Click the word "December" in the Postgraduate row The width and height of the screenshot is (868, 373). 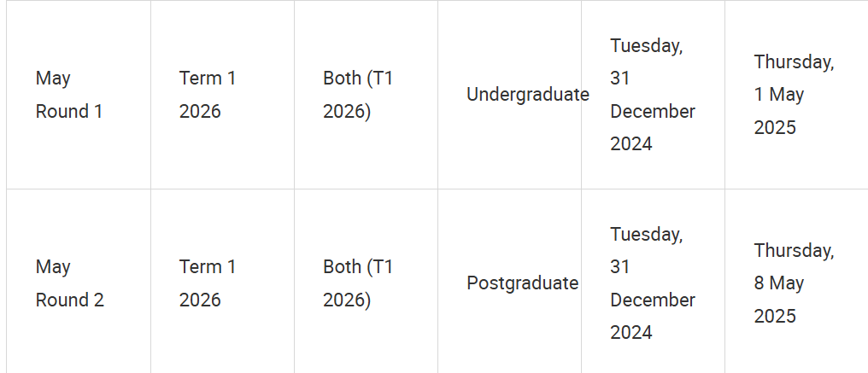point(653,300)
